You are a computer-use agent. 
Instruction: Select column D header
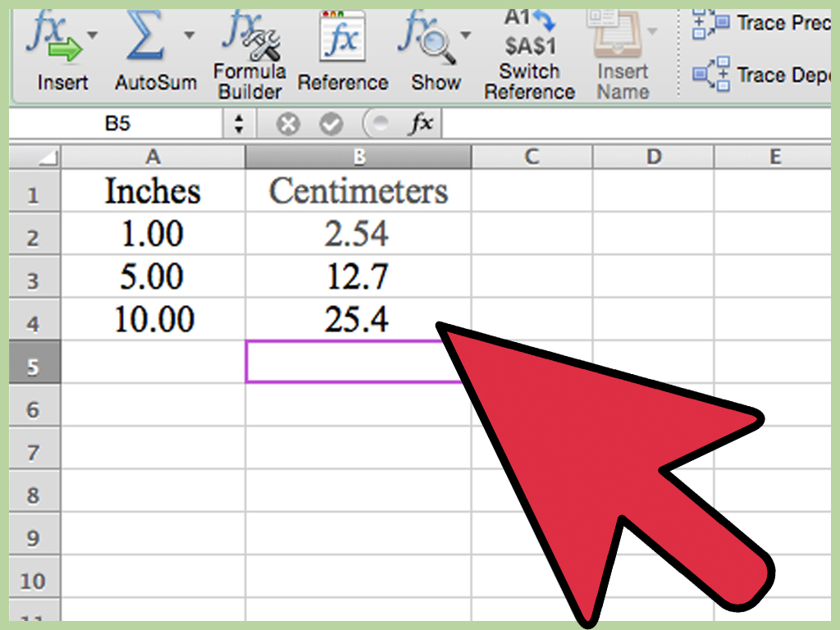click(652, 156)
